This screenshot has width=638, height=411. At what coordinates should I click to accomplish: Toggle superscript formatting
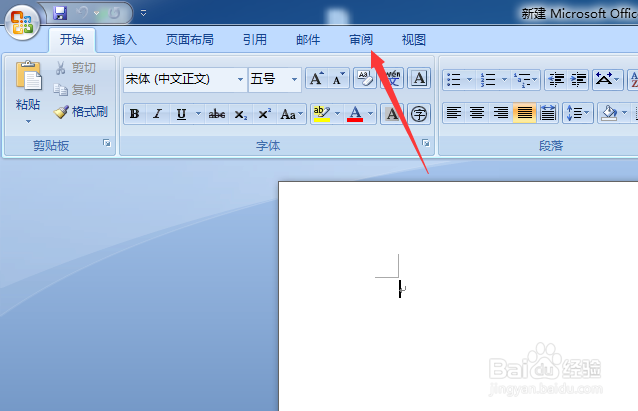264,114
